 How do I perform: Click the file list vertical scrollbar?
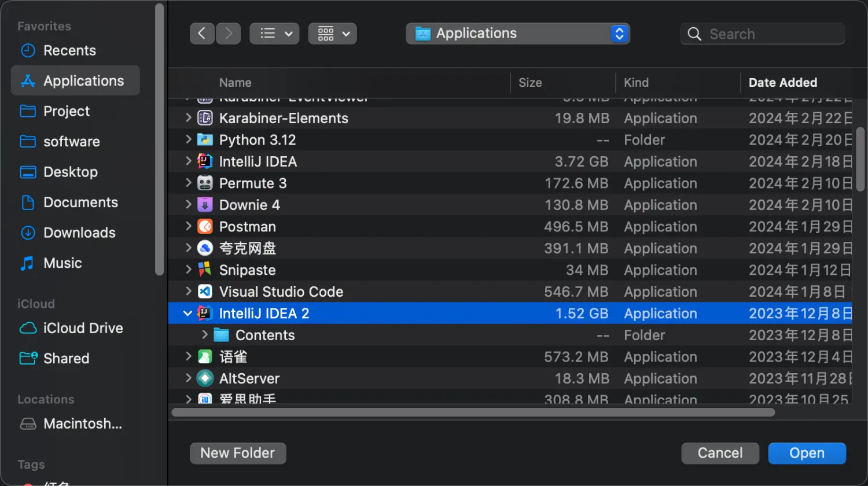(860, 159)
